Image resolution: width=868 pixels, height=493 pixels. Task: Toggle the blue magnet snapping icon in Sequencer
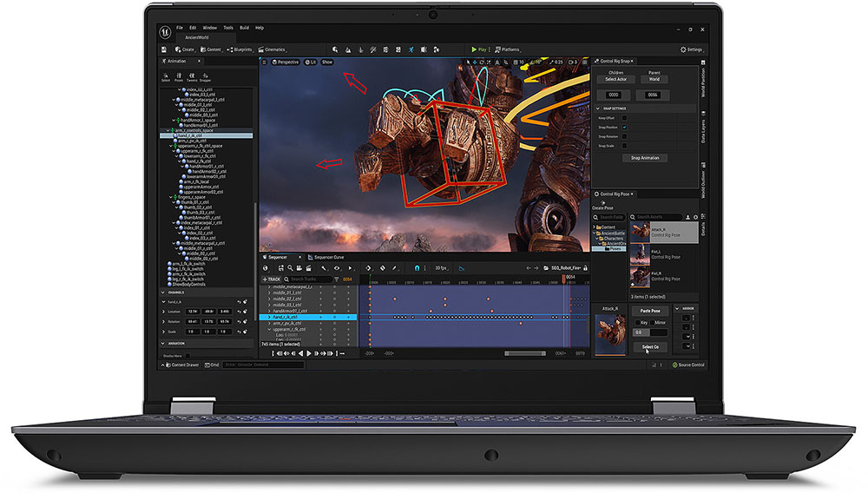tap(417, 268)
